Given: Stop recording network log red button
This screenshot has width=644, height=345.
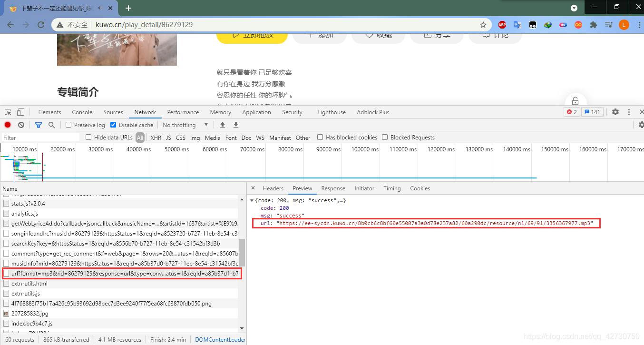Looking at the screenshot, I should [8, 125].
